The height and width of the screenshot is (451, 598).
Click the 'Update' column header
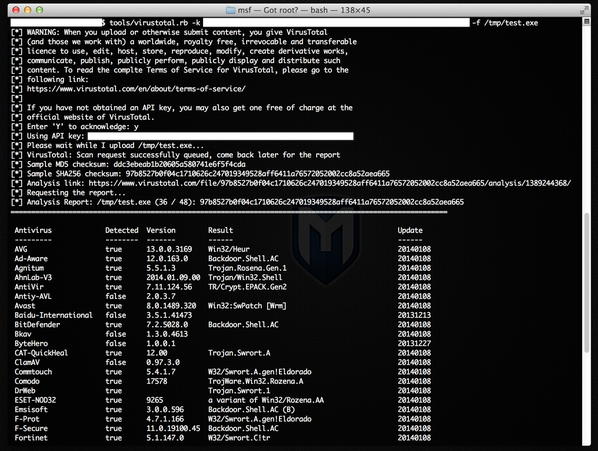(x=410, y=230)
